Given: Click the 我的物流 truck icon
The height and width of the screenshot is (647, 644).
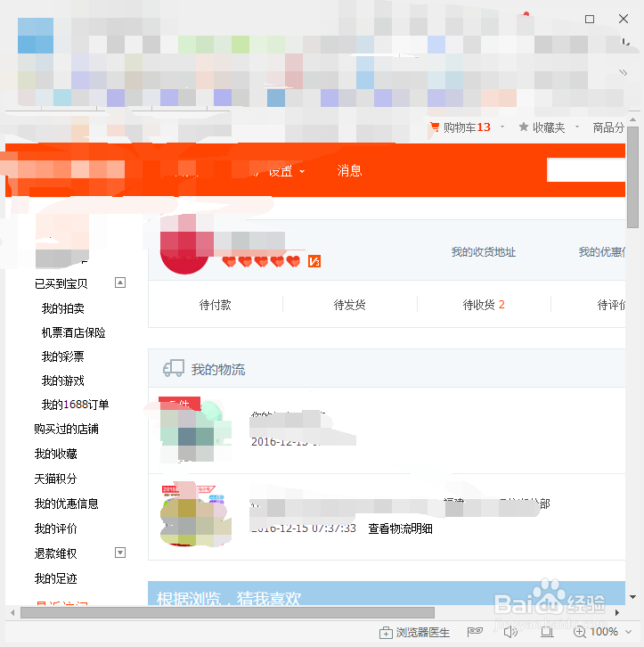Looking at the screenshot, I should (x=174, y=368).
